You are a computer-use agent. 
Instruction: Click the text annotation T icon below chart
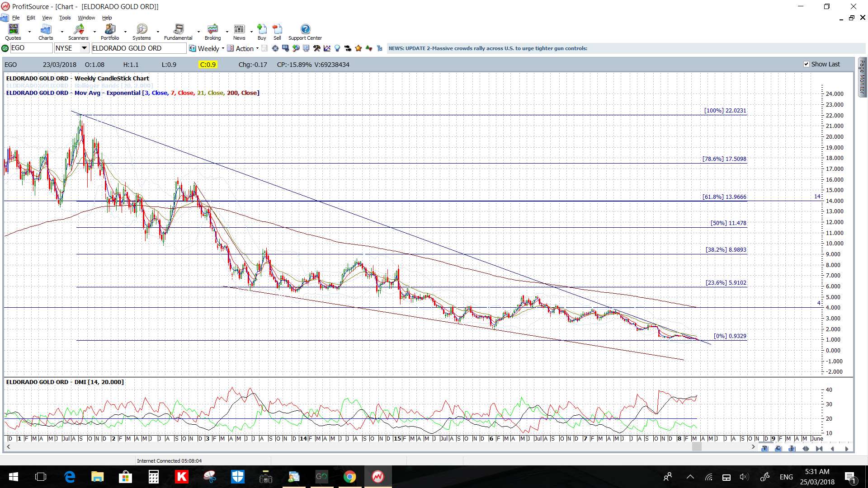pos(764,449)
